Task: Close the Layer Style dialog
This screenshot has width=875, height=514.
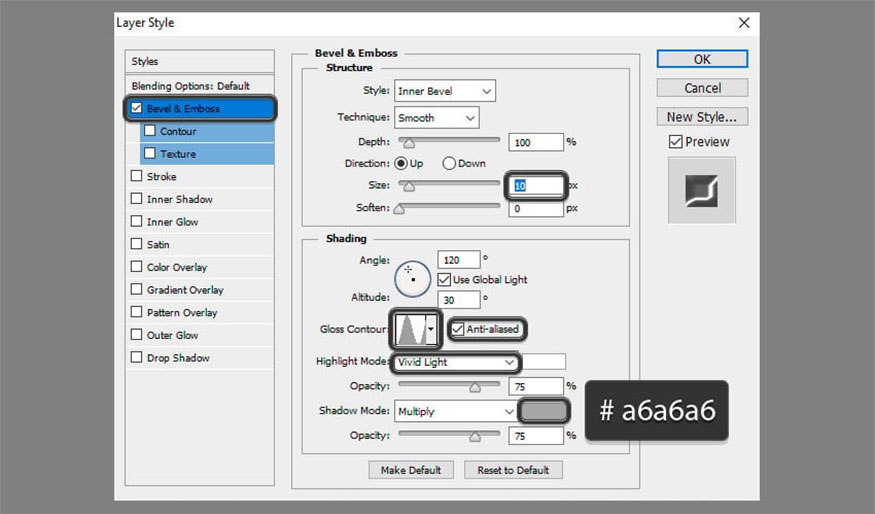Action: [x=743, y=22]
